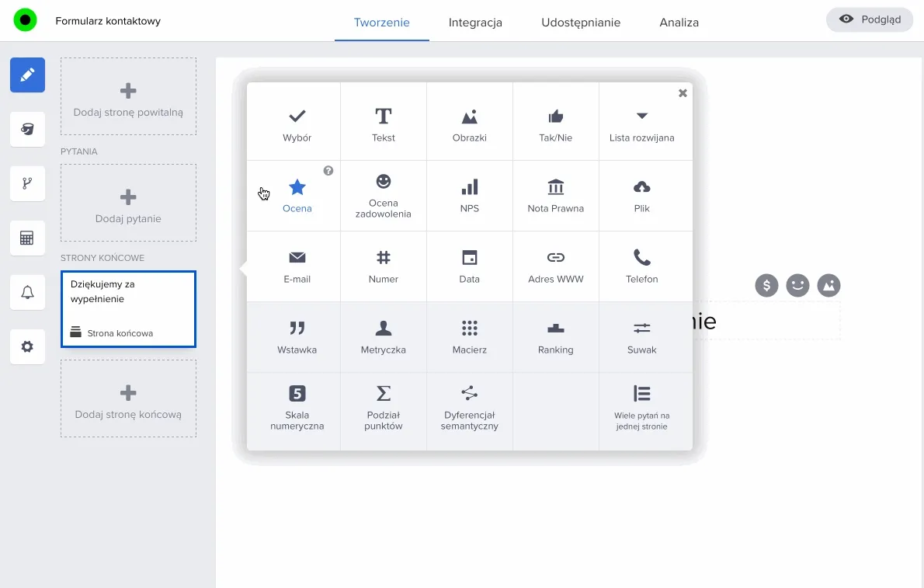Choose the Tekst question type
Image resolution: width=924 pixels, height=588 pixels.
pos(383,121)
